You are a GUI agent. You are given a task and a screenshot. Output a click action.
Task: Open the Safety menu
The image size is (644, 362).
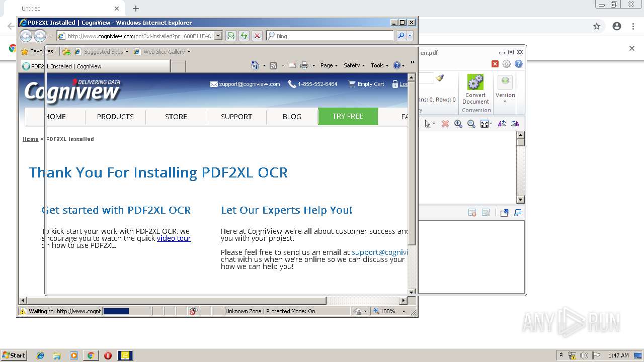click(354, 65)
